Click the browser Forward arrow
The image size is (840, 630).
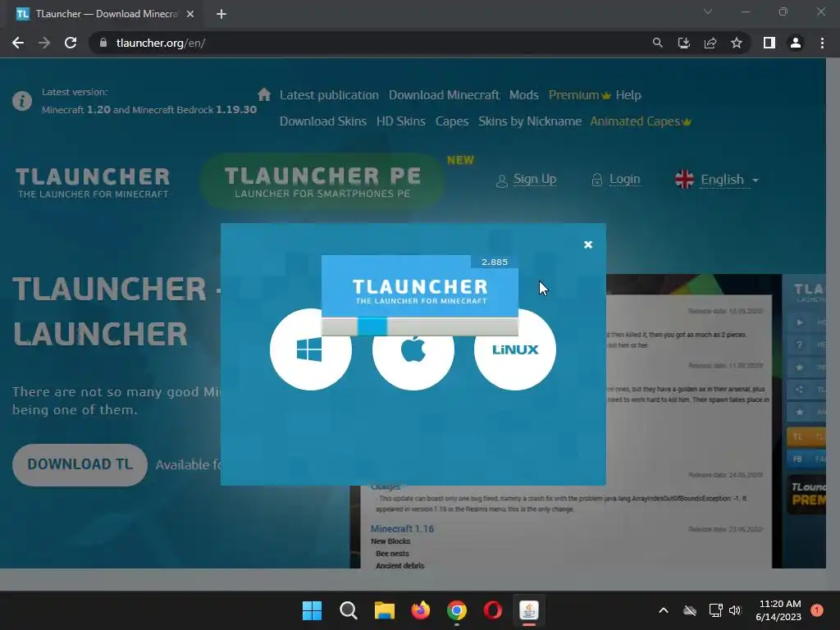coord(44,43)
